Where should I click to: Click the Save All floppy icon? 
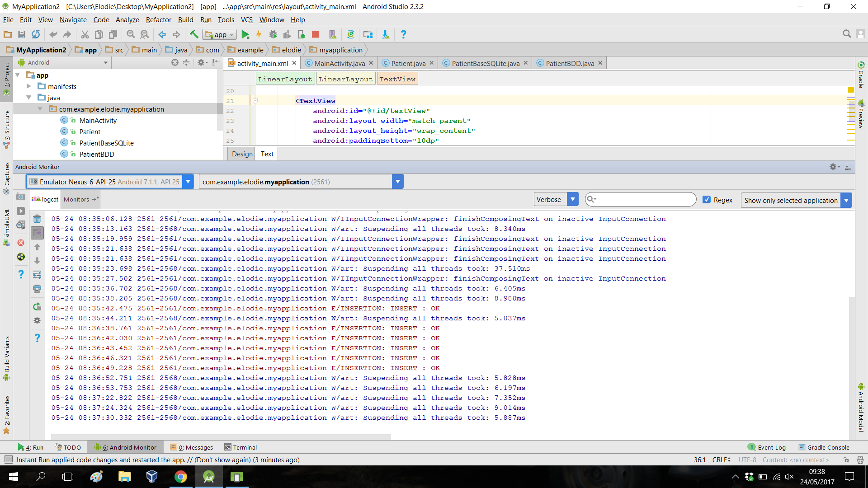pyautogui.click(x=21, y=34)
